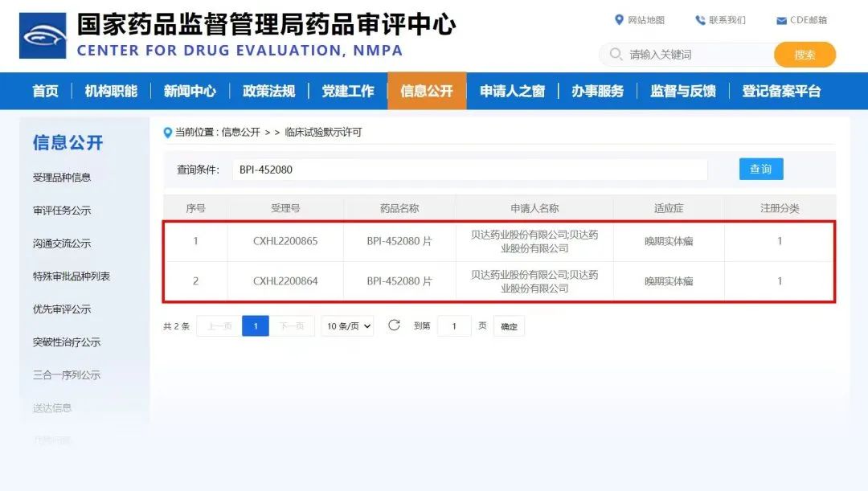Switch to the 首页 menu item
This screenshot has height=491, width=868.
[x=44, y=91]
